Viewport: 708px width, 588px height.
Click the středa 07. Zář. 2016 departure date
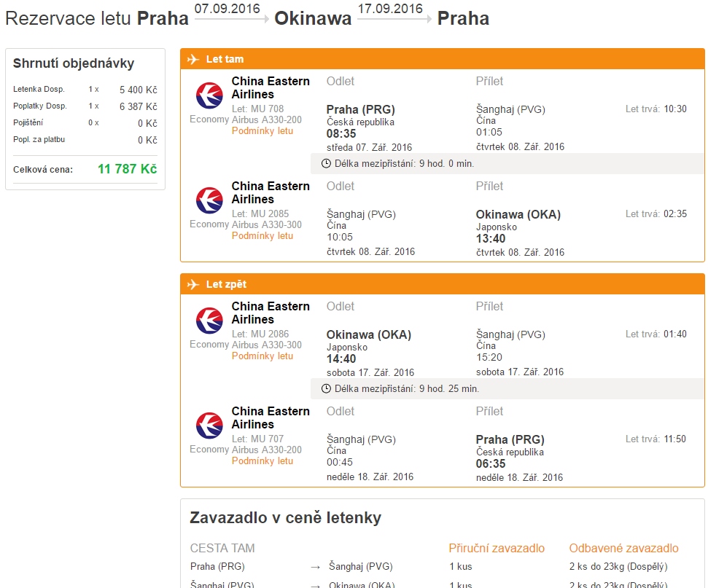pos(370,148)
